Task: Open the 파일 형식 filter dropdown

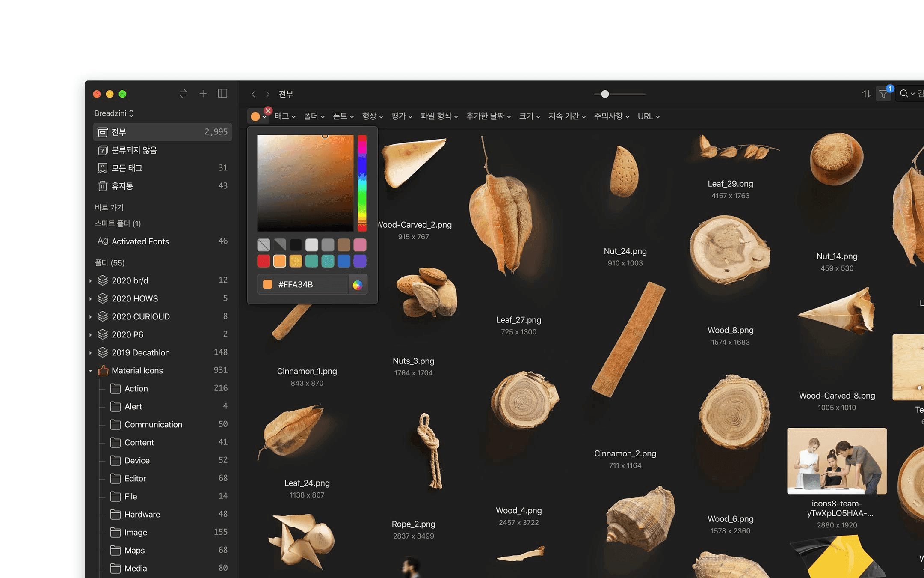Action: [x=439, y=116]
